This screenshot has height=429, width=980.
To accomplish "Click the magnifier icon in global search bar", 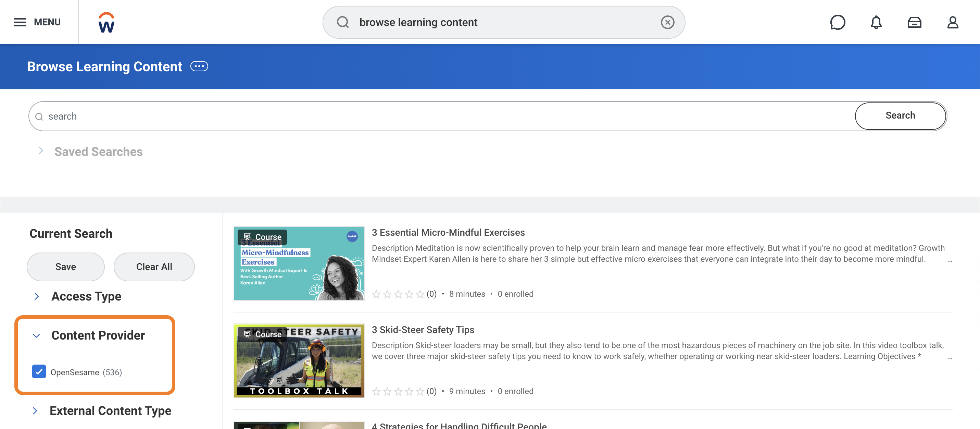I will click(343, 22).
